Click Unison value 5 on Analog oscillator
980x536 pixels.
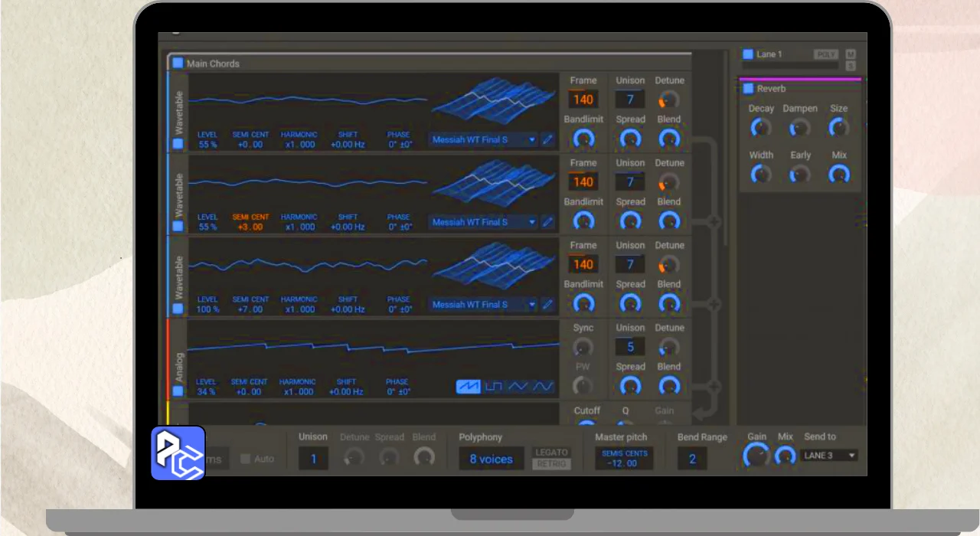click(630, 346)
